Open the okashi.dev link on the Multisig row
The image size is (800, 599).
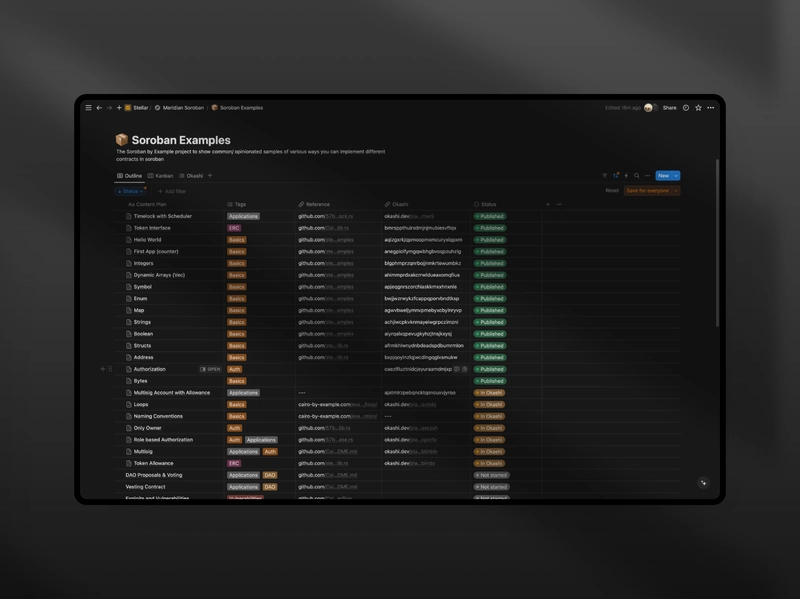411,452
